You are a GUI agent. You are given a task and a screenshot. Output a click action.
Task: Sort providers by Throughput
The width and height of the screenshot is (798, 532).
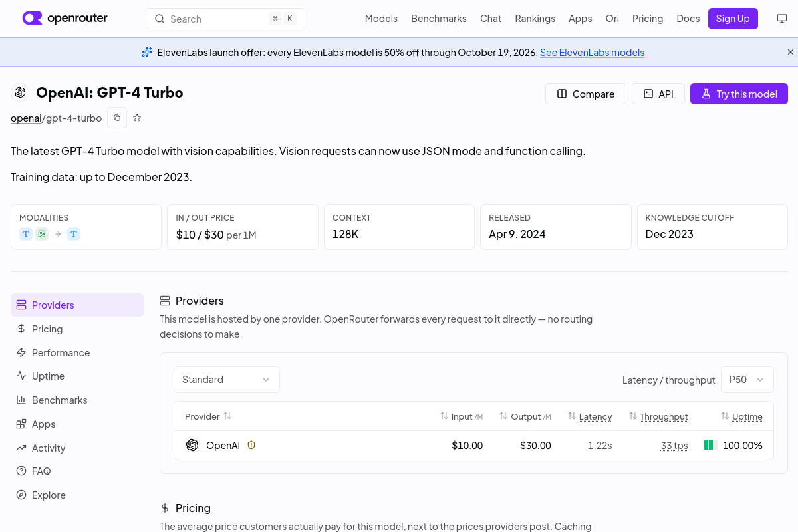658,416
